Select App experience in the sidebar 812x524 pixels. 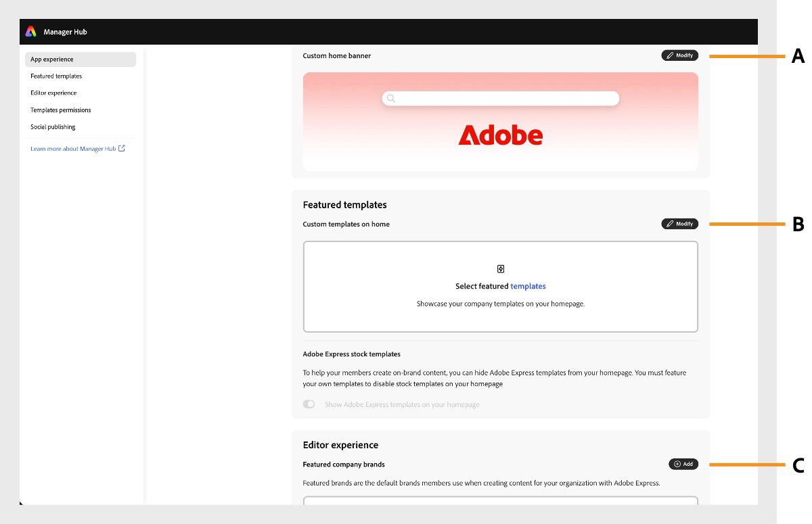coord(81,59)
